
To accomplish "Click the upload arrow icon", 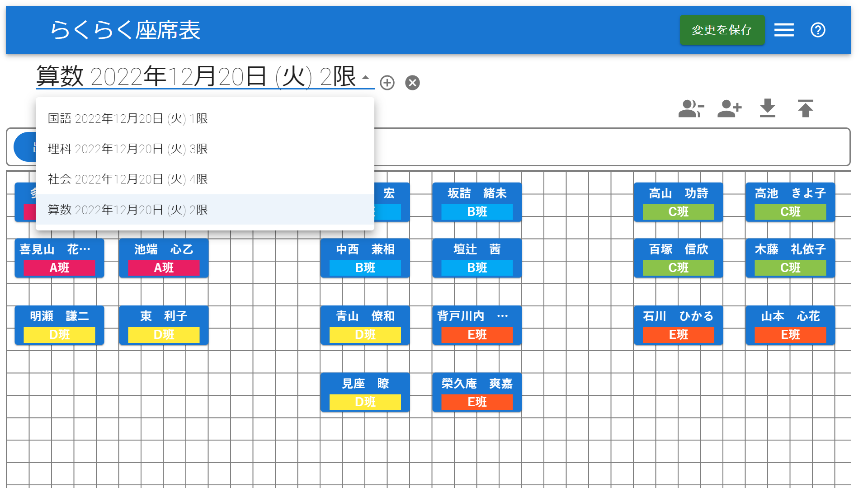I will tap(805, 108).
